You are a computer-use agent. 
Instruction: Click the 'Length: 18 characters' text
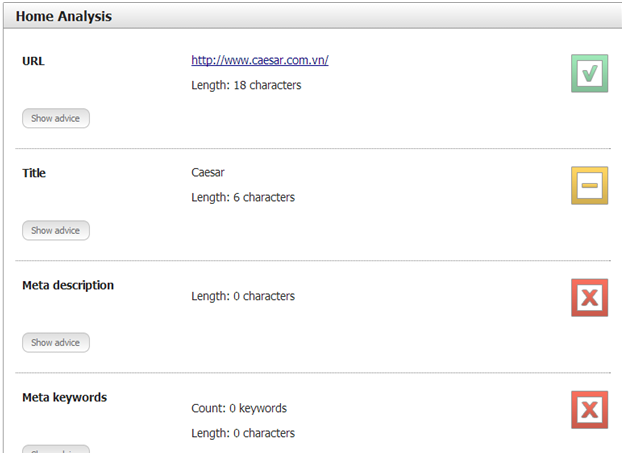(246, 85)
